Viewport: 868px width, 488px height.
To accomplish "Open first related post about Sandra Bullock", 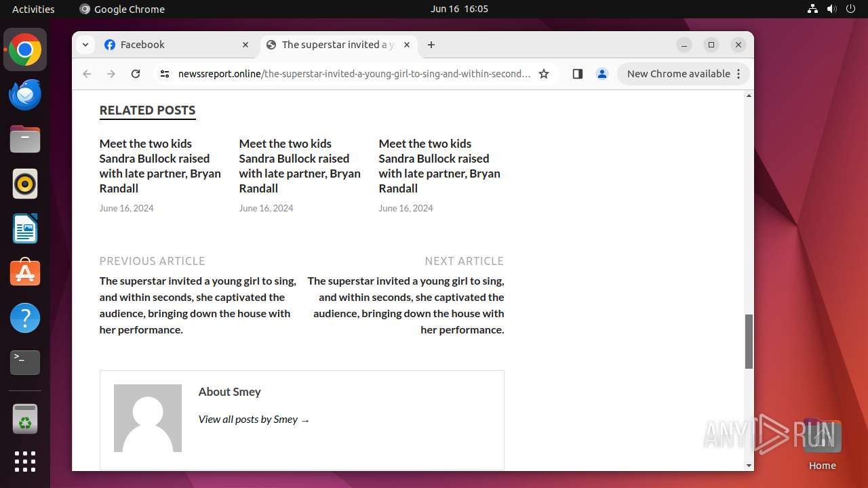I will pos(160,166).
